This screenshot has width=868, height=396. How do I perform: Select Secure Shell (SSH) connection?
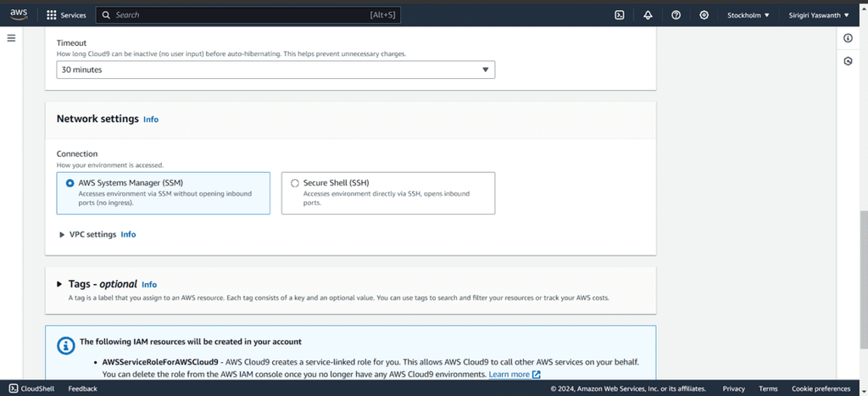pyautogui.click(x=388, y=192)
